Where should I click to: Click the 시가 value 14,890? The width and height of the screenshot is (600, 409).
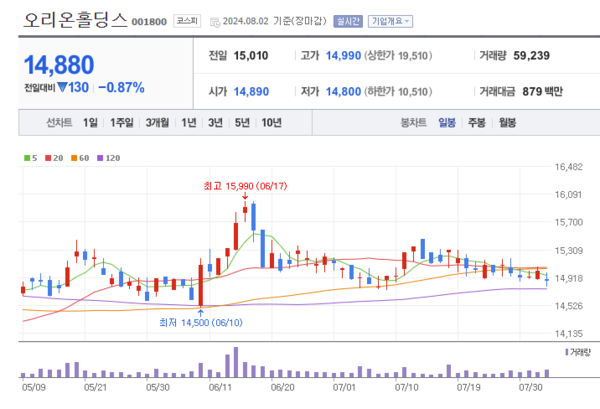(251, 92)
